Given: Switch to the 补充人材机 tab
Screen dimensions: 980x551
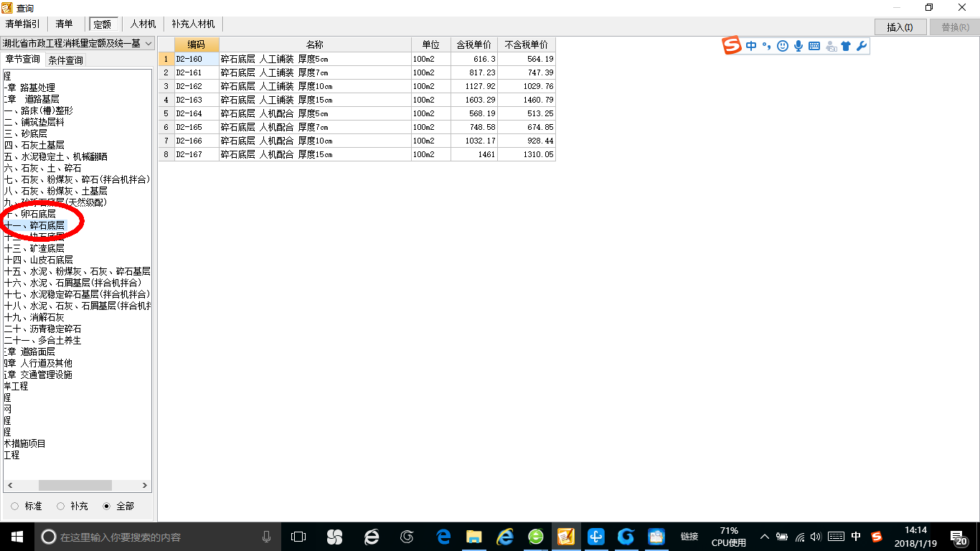Looking at the screenshot, I should click(193, 24).
